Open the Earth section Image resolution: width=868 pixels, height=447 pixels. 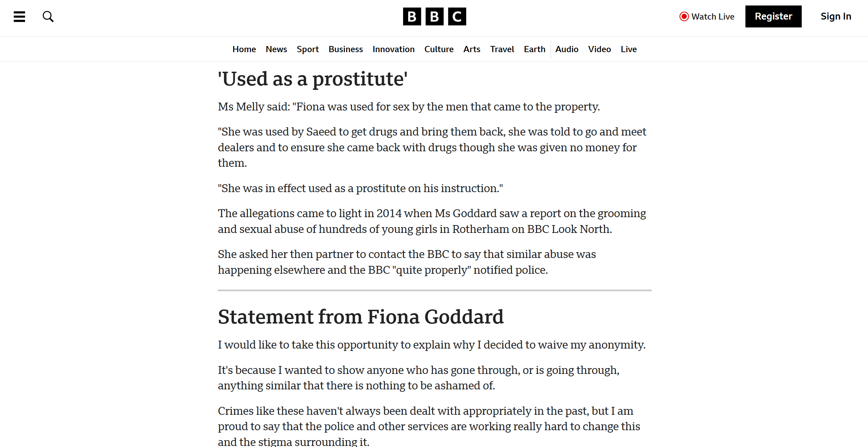coord(534,49)
